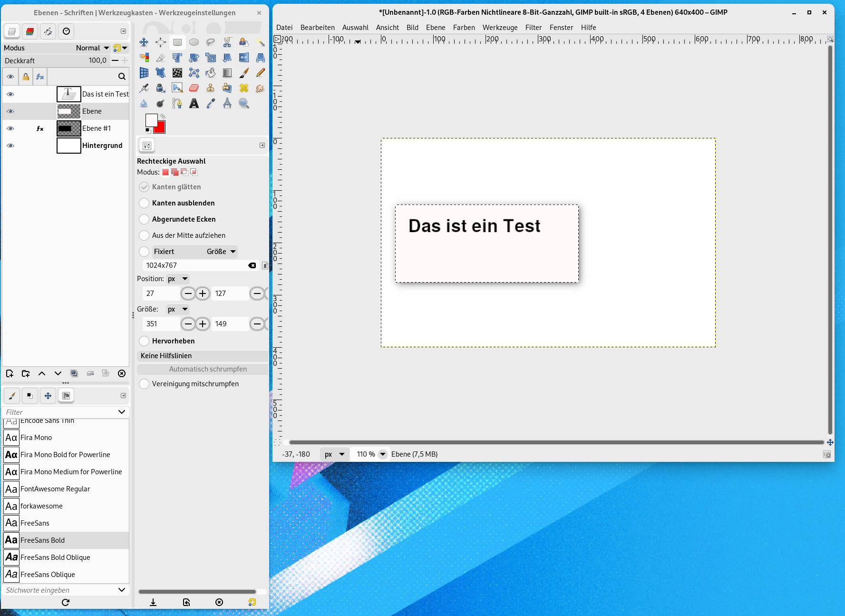The image size is (845, 616).
Task: Open the Farben menu
Action: (464, 28)
